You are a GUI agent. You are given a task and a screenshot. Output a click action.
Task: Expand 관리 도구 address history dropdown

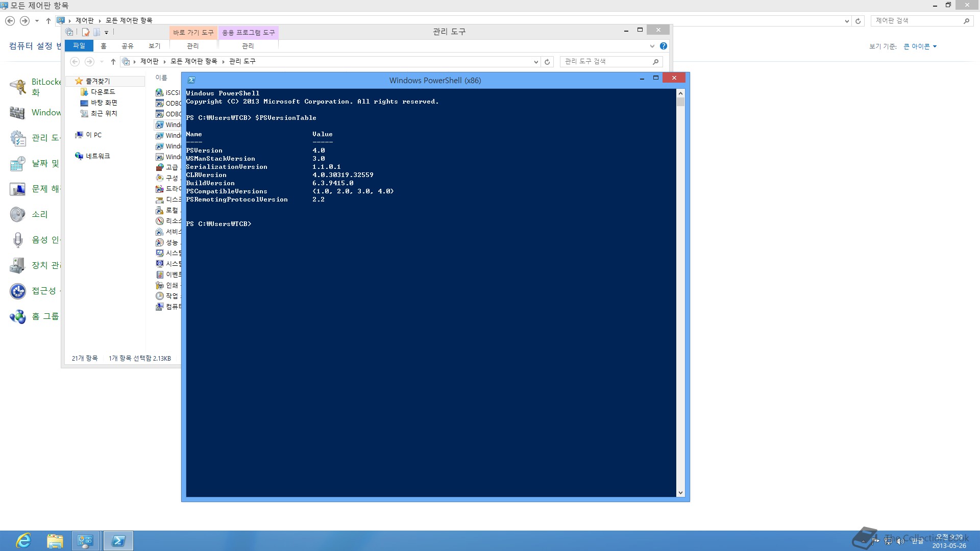(536, 62)
